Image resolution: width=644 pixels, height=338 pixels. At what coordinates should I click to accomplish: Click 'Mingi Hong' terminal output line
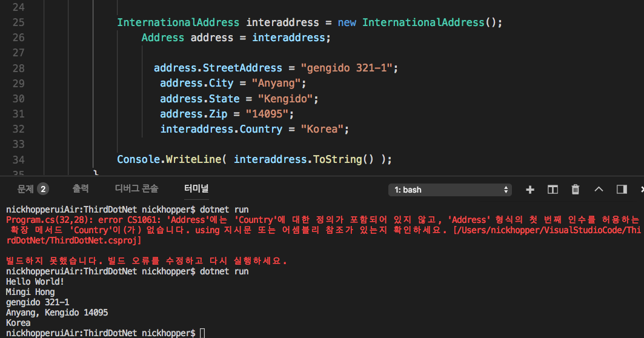coord(30,292)
